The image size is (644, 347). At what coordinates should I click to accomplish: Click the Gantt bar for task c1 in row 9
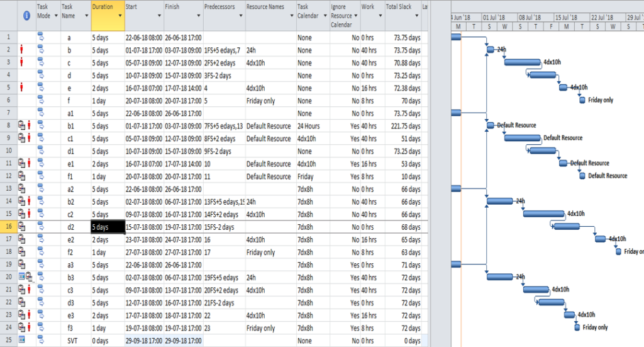pos(523,138)
